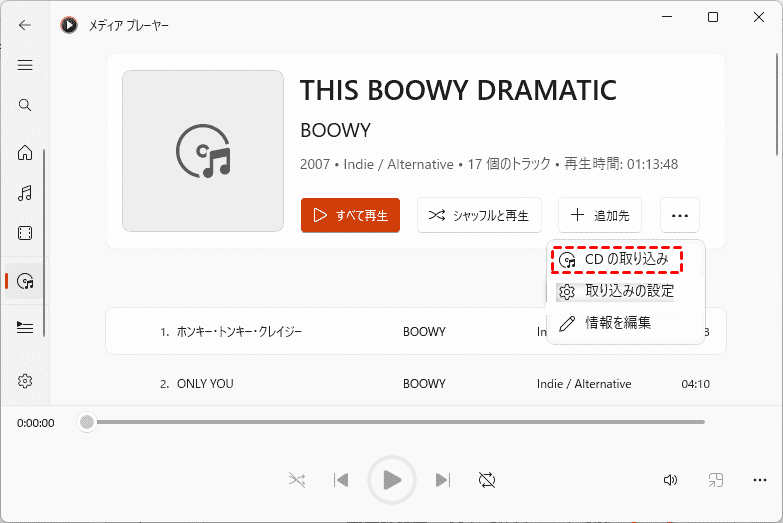The image size is (783, 523).
Task: Click BOOWY artist on track 1 row
Action: [424, 332]
